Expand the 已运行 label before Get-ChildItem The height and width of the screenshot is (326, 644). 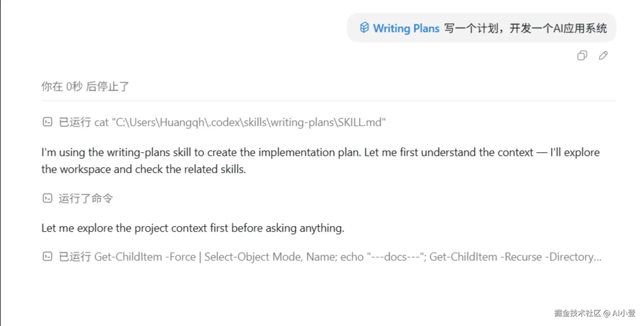click(75, 257)
